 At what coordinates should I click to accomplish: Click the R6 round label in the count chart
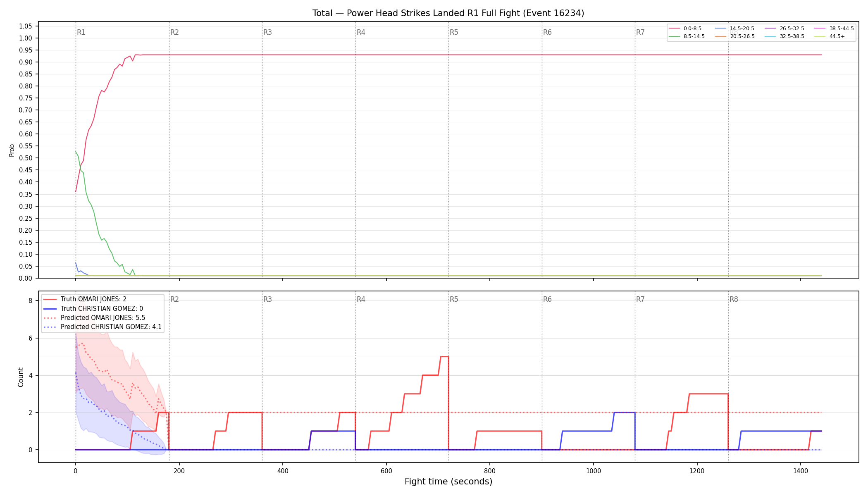click(547, 299)
